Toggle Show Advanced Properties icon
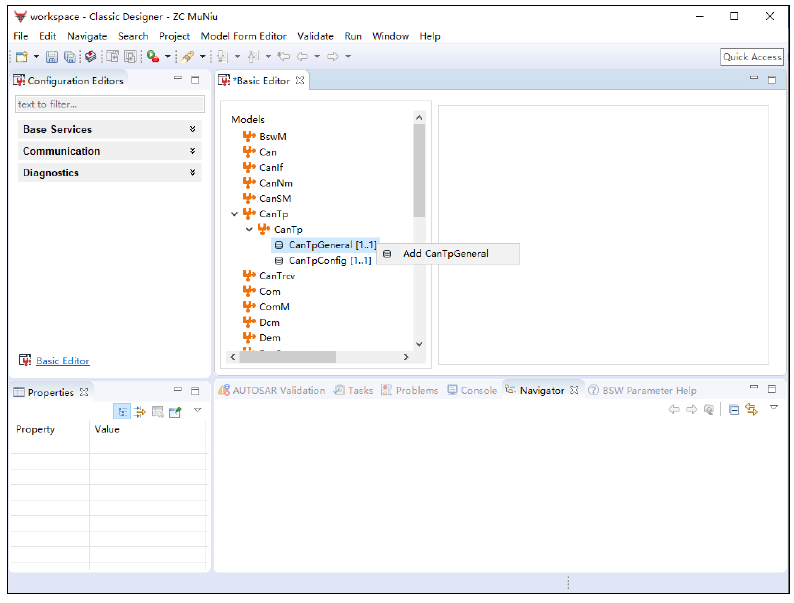The height and width of the screenshot is (603, 794). tap(140, 412)
